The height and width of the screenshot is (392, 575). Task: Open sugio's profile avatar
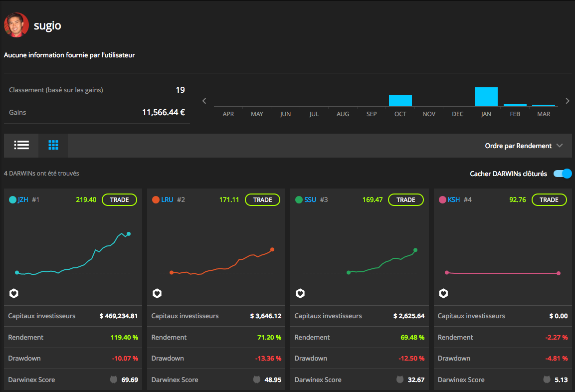16,25
